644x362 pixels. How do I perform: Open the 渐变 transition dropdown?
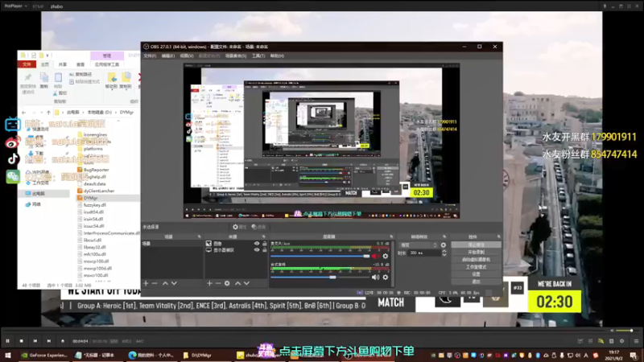(418, 245)
